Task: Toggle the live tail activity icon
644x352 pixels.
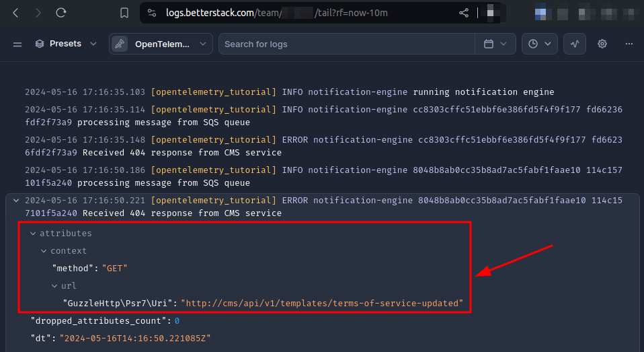Action: (575, 44)
